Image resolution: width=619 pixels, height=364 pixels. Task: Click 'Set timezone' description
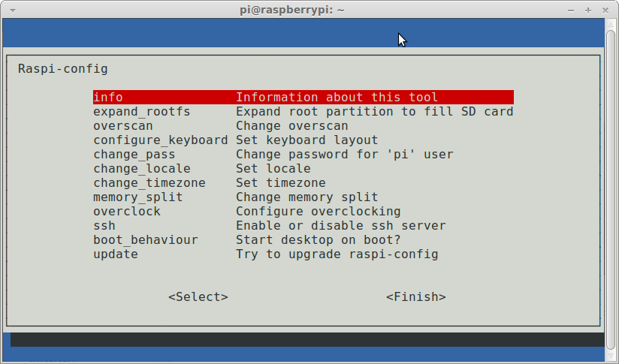pos(281,182)
